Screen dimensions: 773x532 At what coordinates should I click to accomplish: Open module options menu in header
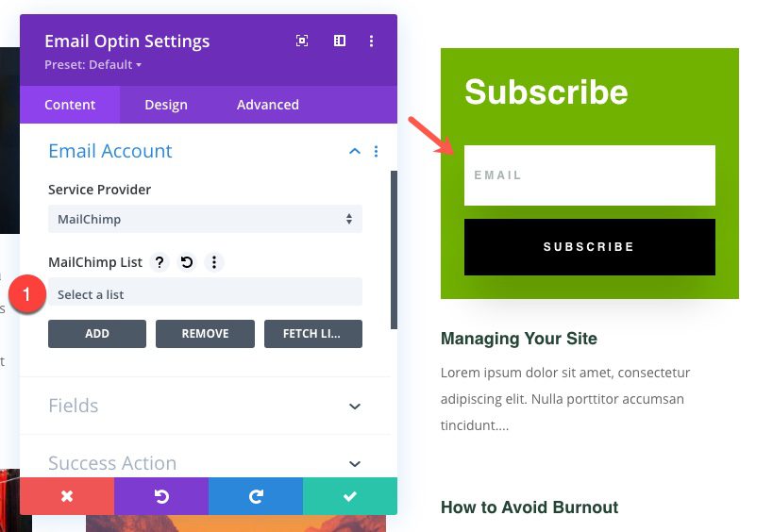(371, 41)
